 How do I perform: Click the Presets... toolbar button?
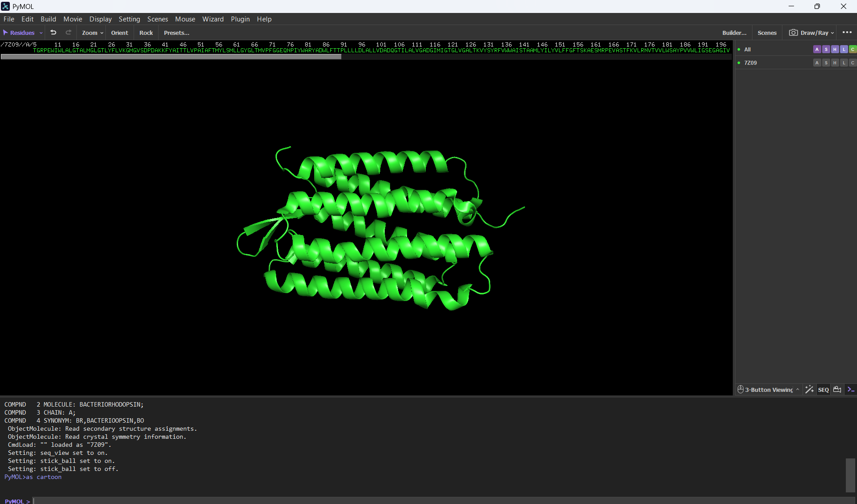tap(176, 33)
